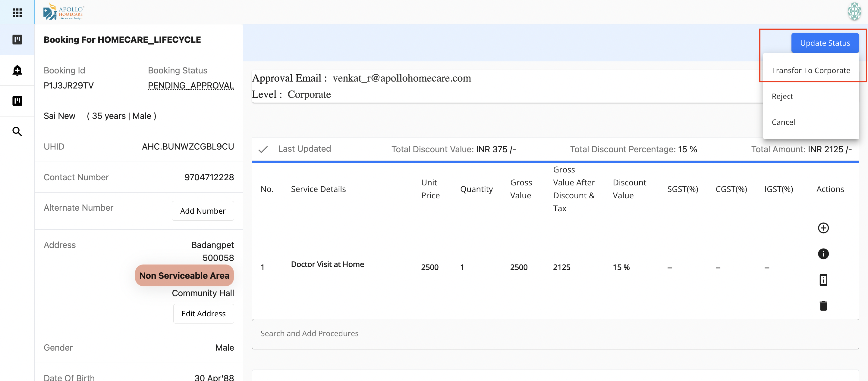Click the Last Updated checkmark

263,149
